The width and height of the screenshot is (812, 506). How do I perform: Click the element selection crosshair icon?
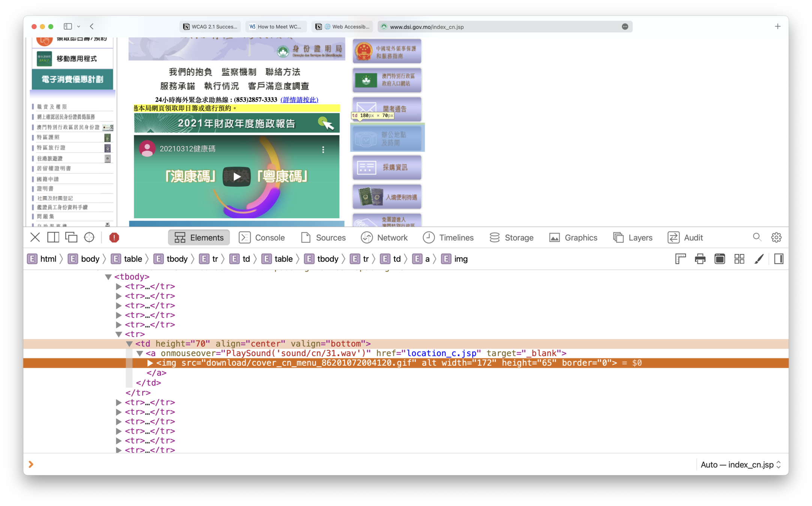tap(89, 237)
